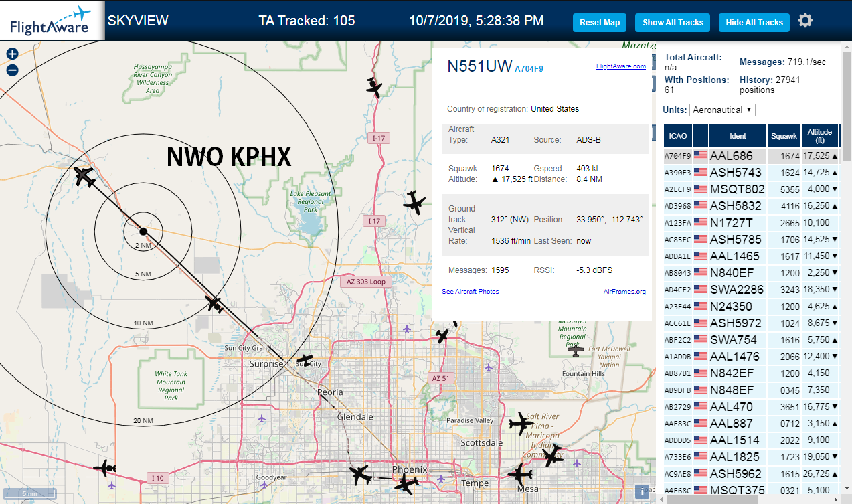Select ASH5743 row in aircraft table

point(751,172)
